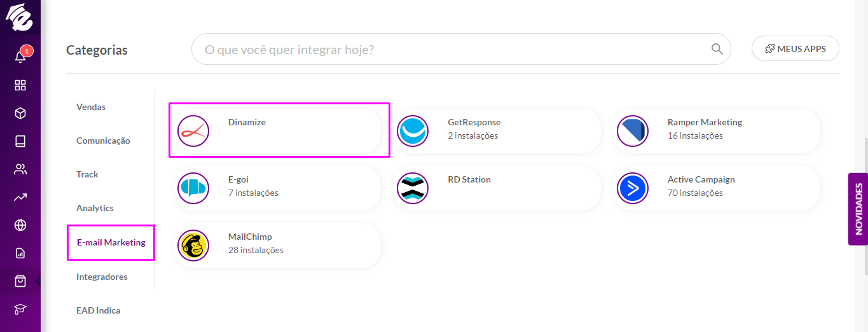Select the Analytics category
868x332 pixels.
(95, 208)
